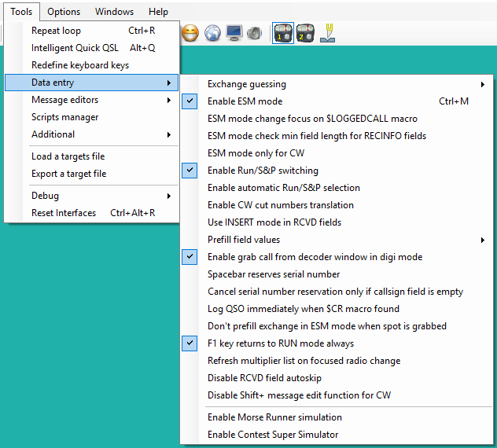Uncheck Enable ESM mode
The image size is (497, 448).
(x=337, y=101)
